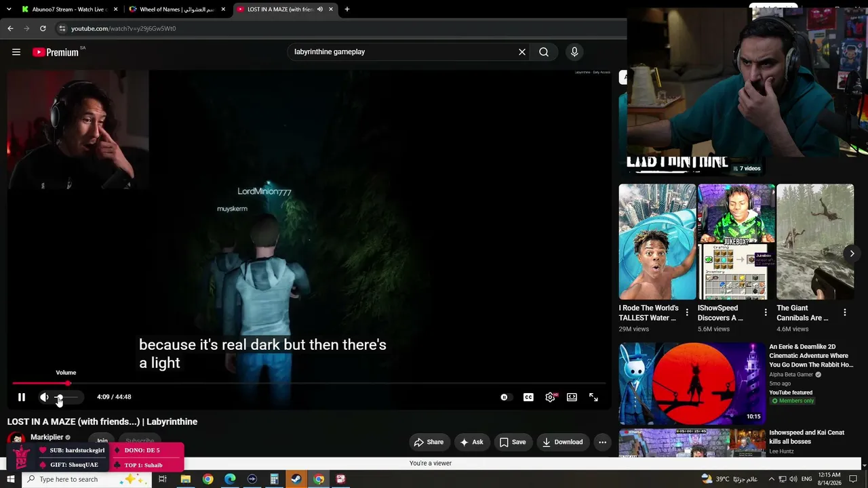Share the video

[429, 443]
